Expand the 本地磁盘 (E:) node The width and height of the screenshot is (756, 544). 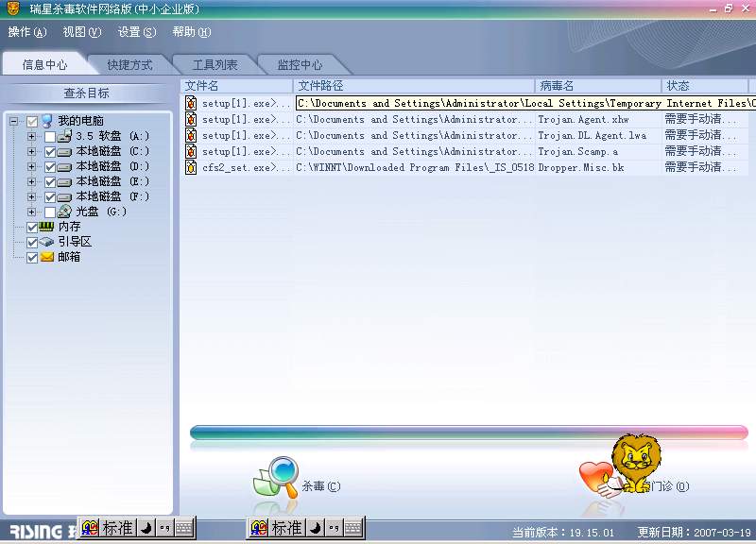pos(32,181)
